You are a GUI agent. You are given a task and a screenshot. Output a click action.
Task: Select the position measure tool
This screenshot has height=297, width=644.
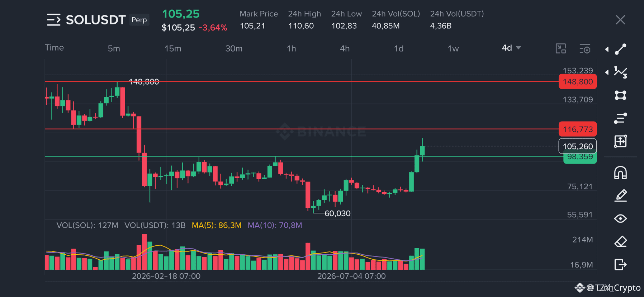point(620,141)
